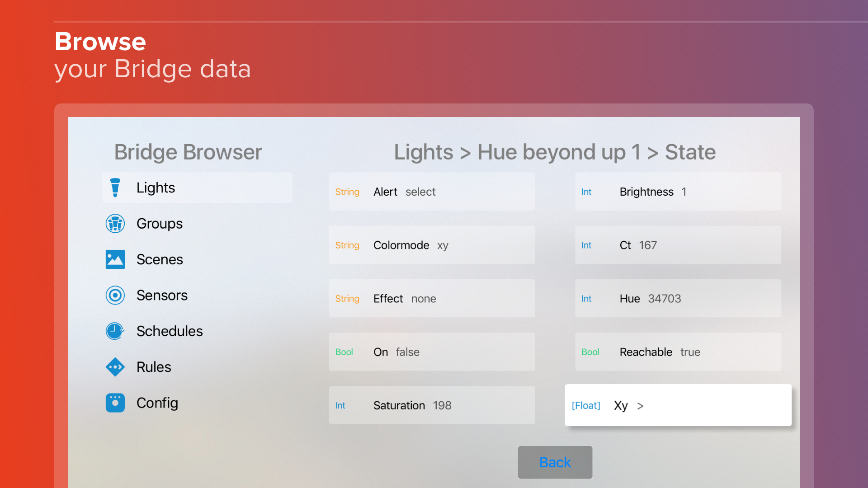The width and height of the screenshot is (868, 488).
Task: Select the Brightness 1 row
Action: point(678,192)
